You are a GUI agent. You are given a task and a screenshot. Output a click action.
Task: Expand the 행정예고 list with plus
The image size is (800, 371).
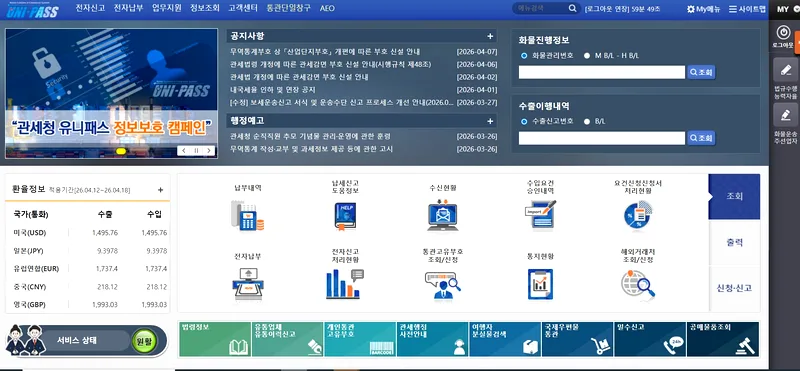coord(490,121)
